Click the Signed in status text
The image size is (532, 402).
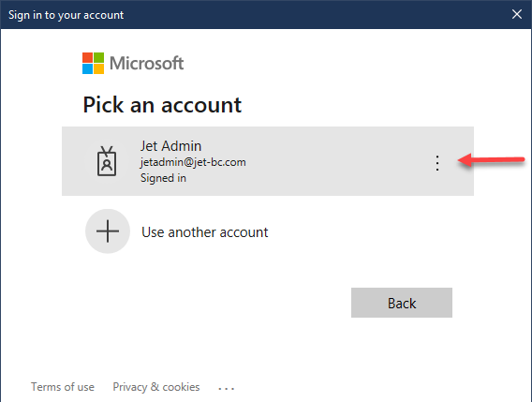163,178
